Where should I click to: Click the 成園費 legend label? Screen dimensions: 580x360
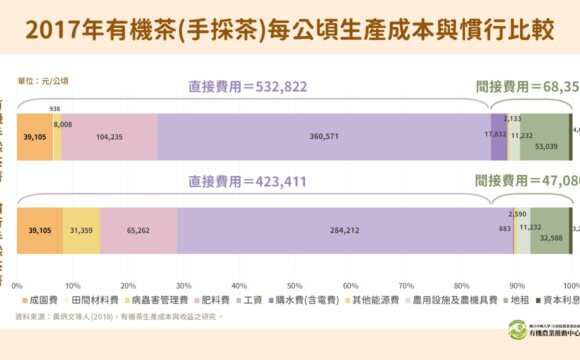tap(44, 300)
